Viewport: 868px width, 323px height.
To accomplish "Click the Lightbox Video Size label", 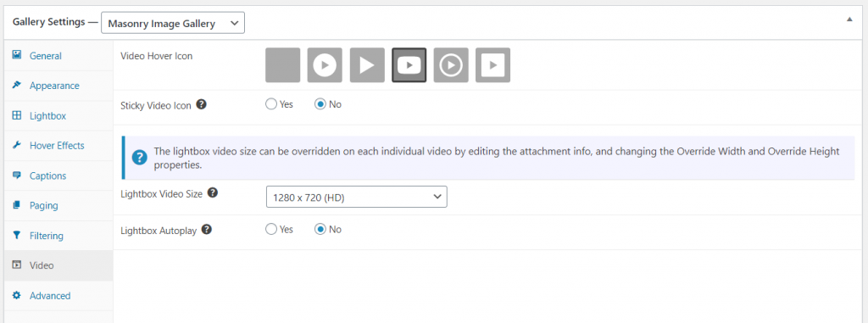I will (162, 194).
